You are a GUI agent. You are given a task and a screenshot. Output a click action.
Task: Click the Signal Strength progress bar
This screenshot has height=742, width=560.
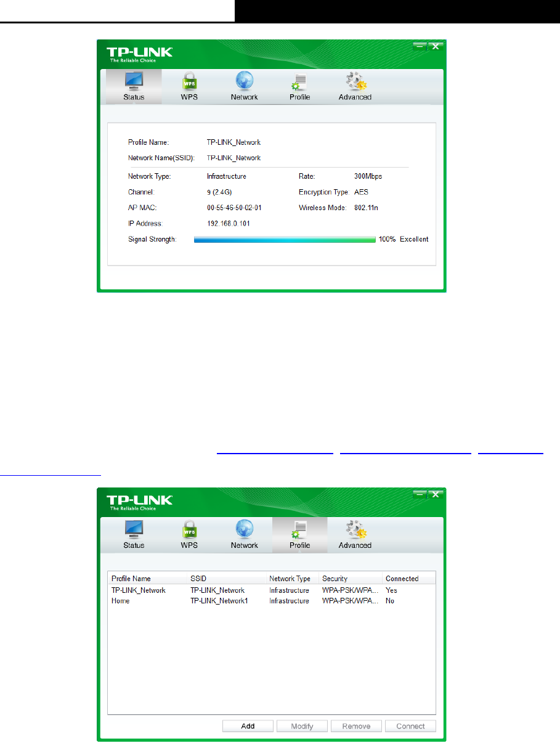[x=285, y=239]
